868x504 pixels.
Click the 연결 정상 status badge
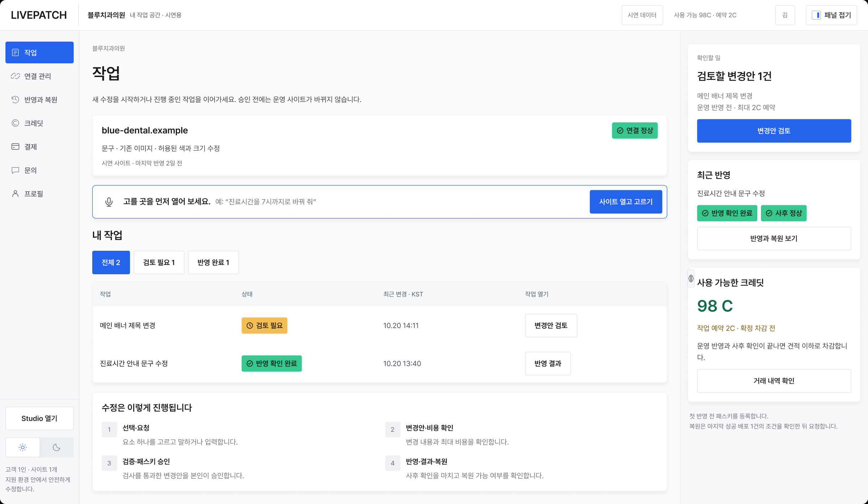(x=635, y=131)
